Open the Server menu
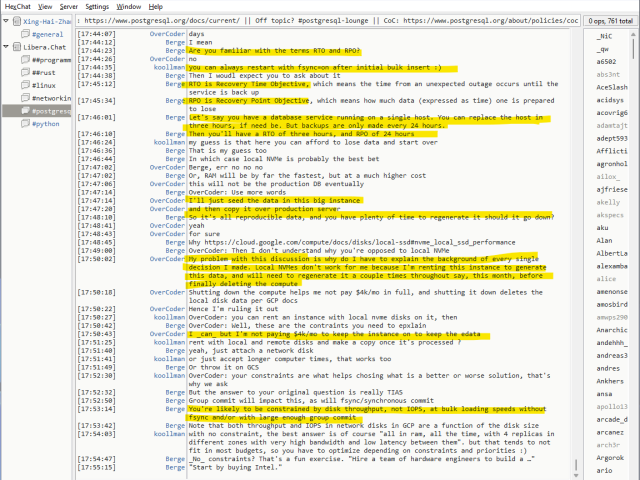The image size is (640, 480). 68,6
